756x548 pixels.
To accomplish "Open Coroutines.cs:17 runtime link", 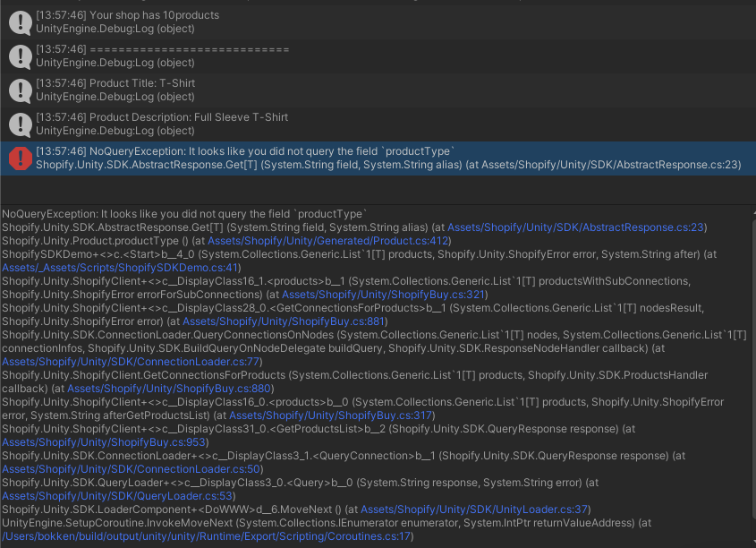I will (x=206, y=536).
